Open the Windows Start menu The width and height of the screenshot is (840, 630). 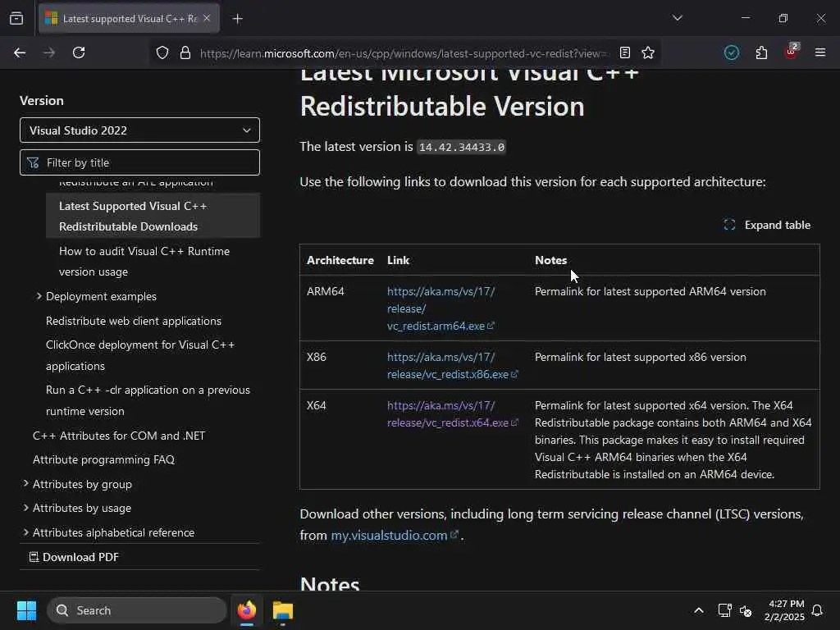coord(26,610)
